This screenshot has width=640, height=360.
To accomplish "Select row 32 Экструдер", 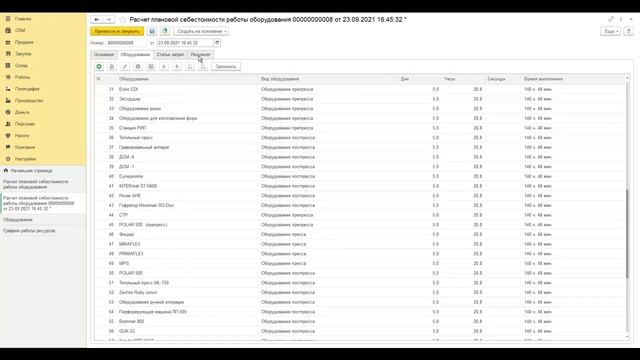I will (360, 99).
